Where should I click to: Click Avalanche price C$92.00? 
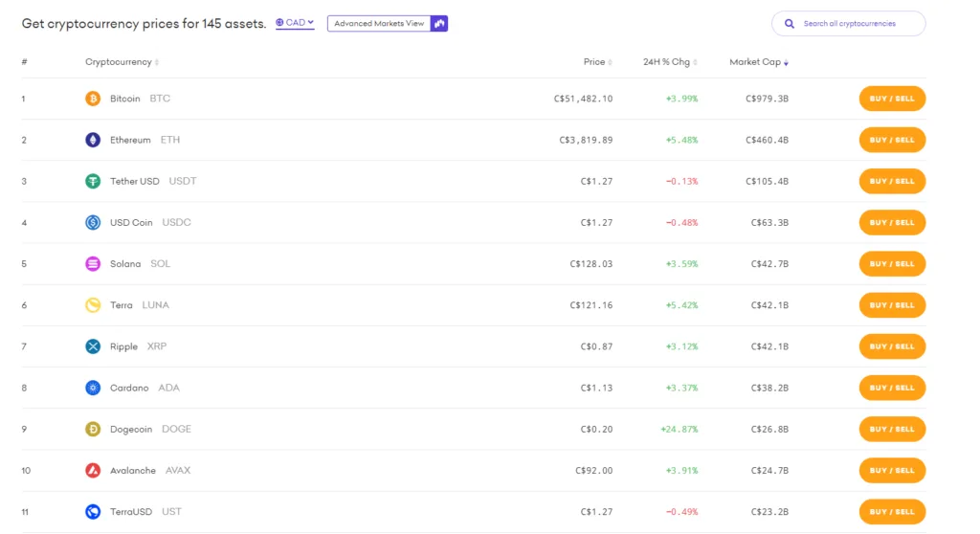coord(594,470)
